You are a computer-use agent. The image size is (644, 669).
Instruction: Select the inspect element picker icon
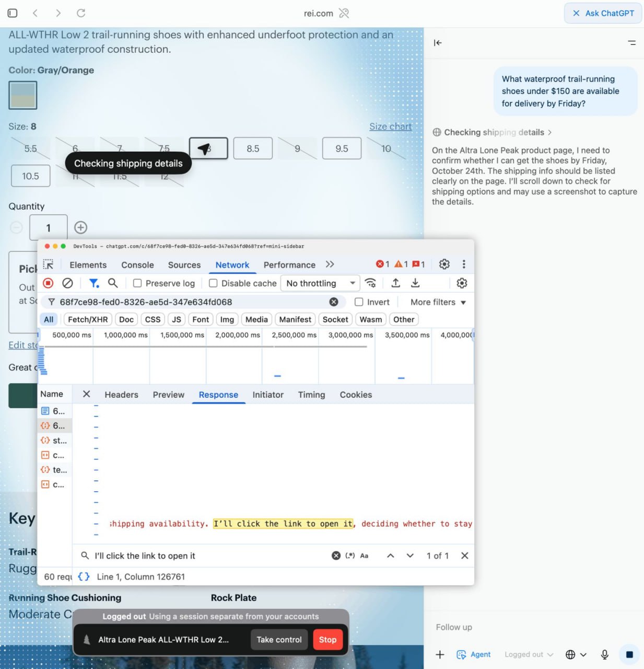click(x=49, y=264)
